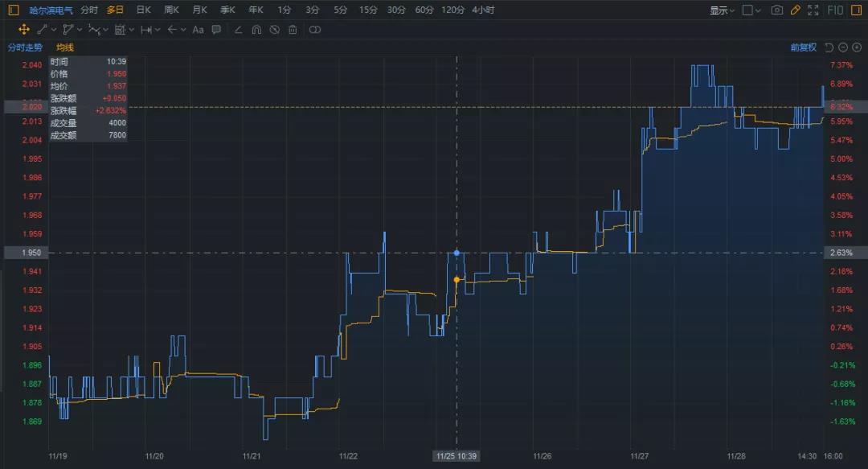Click the 前复权 adjustment button
The height and width of the screenshot is (469, 868).
coord(803,47)
